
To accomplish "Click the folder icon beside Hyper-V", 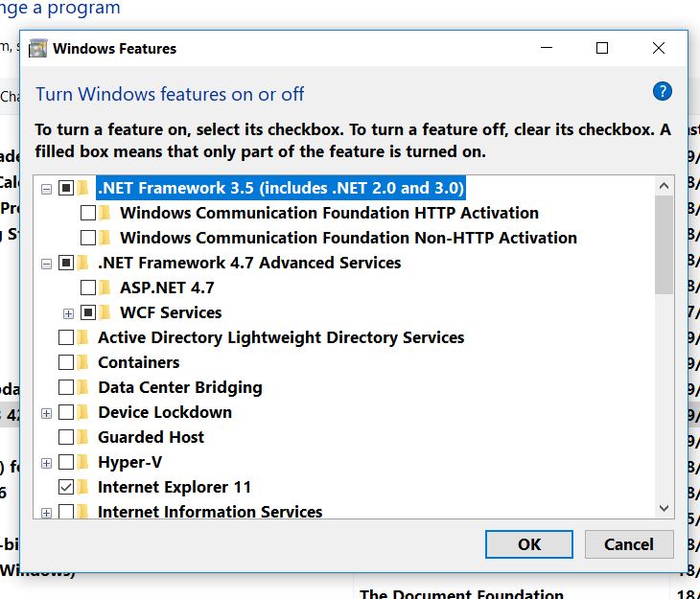I will point(82,462).
